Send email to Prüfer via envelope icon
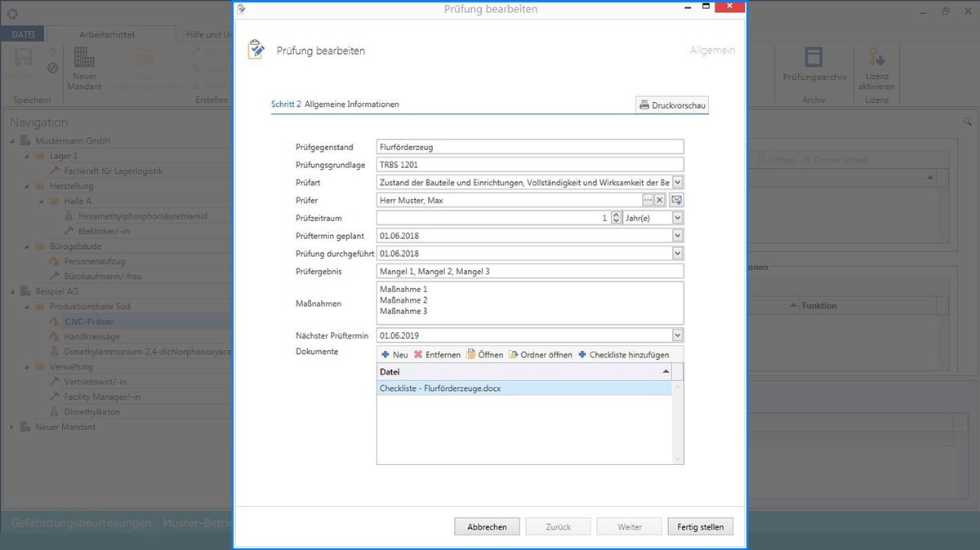The width and height of the screenshot is (980, 550). [x=677, y=200]
